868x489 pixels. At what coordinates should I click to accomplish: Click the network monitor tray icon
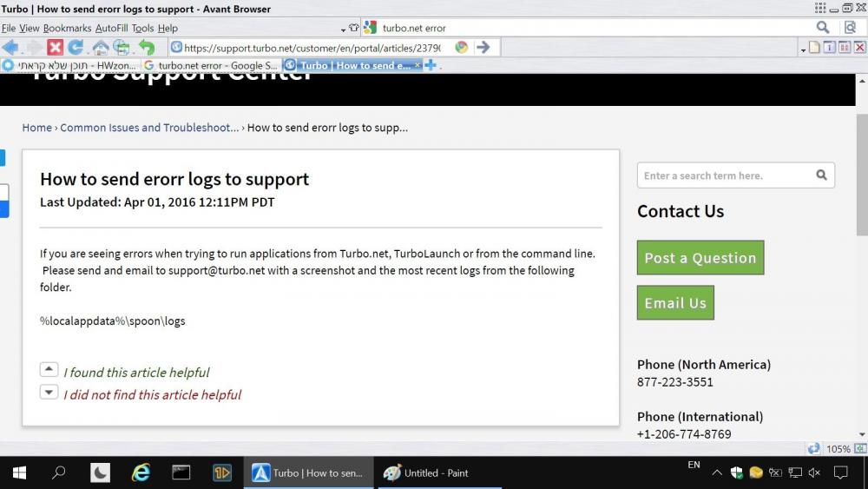795,473
